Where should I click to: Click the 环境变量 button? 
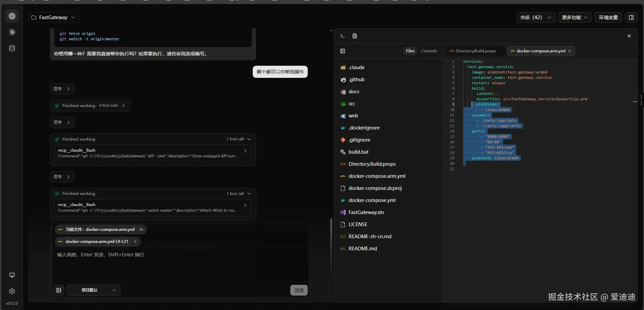pyautogui.click(x=608, y=17)
